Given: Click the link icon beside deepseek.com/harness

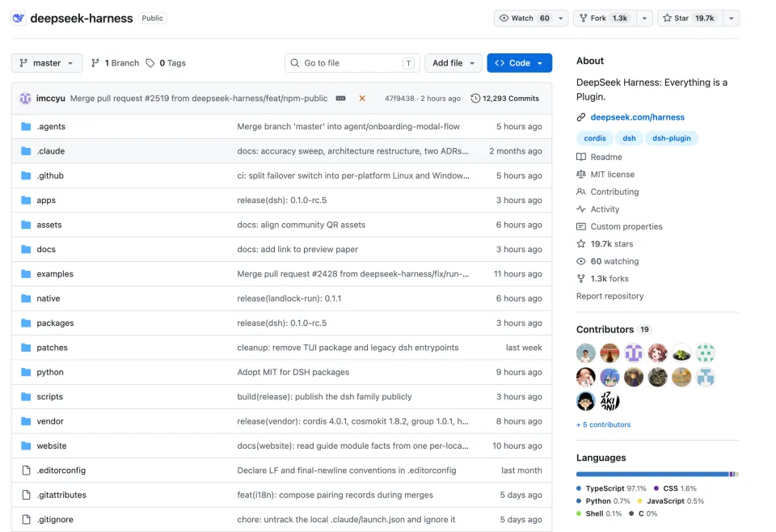Looking at the screenshot, I should pos(581,117).
